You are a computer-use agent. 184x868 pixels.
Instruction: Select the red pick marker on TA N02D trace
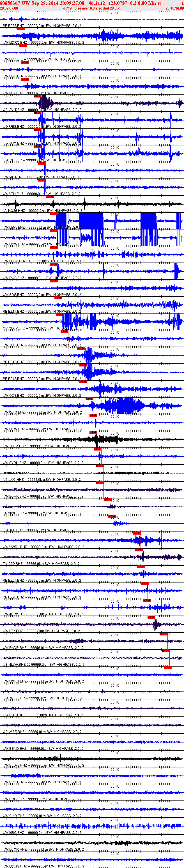[x=108, y=500]
